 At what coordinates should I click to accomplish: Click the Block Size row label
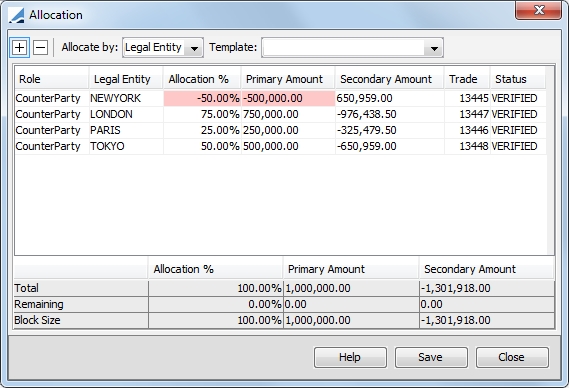pos(81,320)
